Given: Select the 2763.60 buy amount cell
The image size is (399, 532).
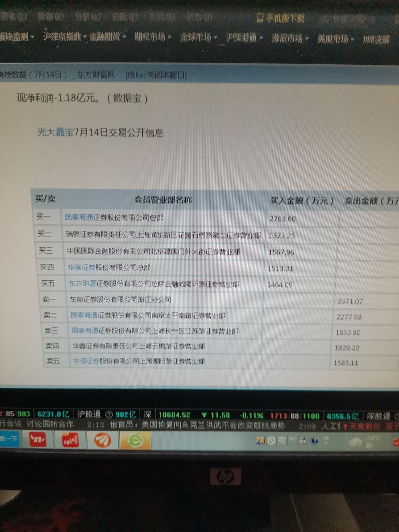Looking at the screenshot, I should pyautogui.click(x=282, y=219).
